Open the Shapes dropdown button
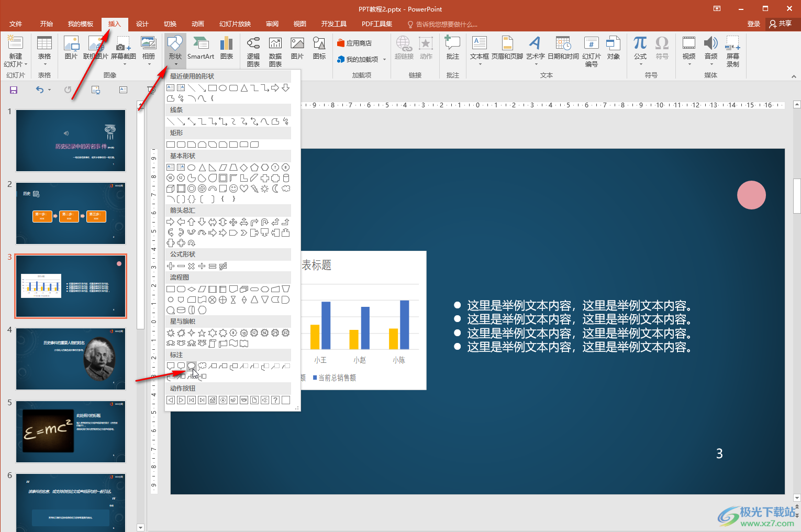Screen dimensions: 801x532 tap(175, 51)
